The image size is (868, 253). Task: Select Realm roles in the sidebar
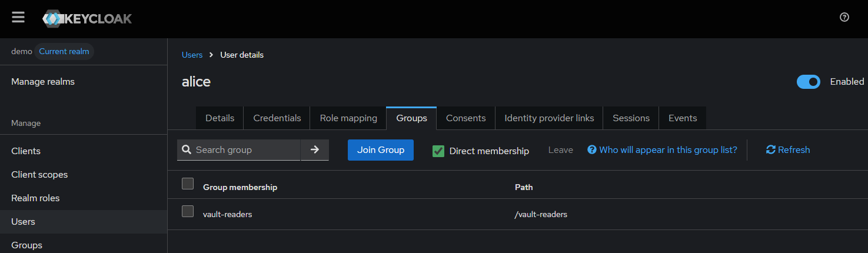coord(35,198)
